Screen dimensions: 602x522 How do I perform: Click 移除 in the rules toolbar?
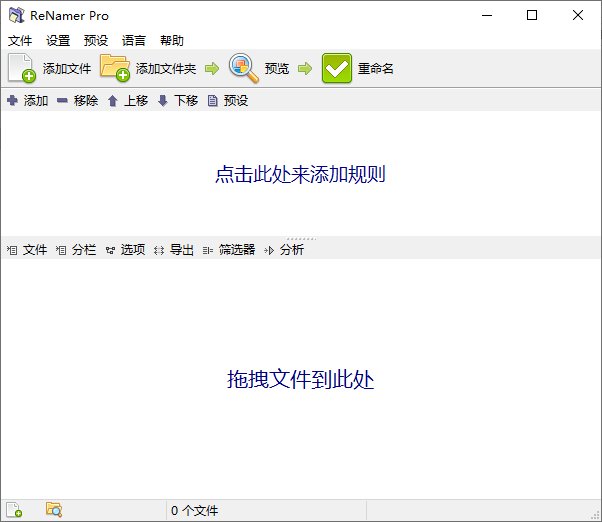click(86, 101)
